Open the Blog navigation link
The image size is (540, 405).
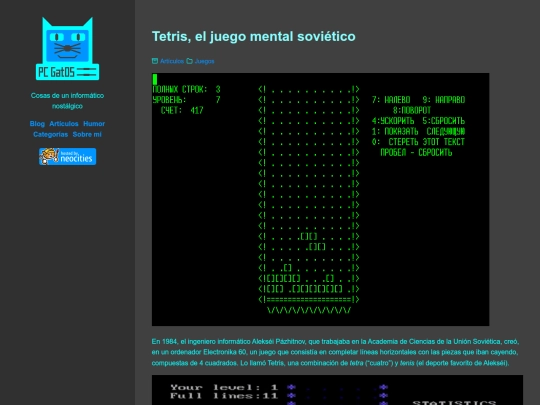(37, 124)
